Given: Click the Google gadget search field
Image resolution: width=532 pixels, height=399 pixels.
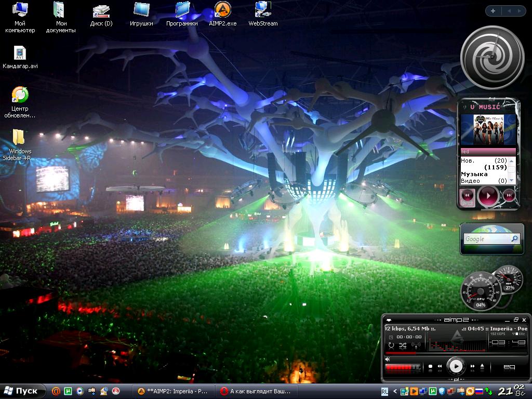Looking at the screenshot, I should point(486,239).
